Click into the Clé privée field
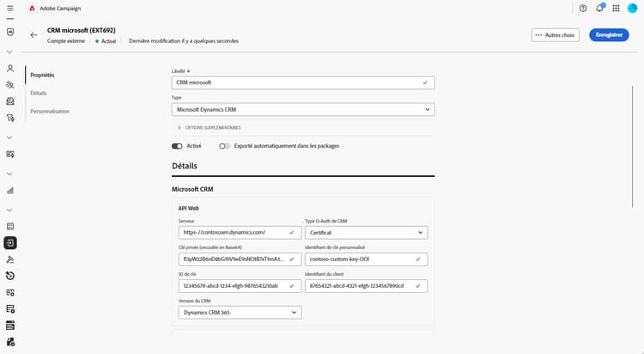 pos(240,259)
